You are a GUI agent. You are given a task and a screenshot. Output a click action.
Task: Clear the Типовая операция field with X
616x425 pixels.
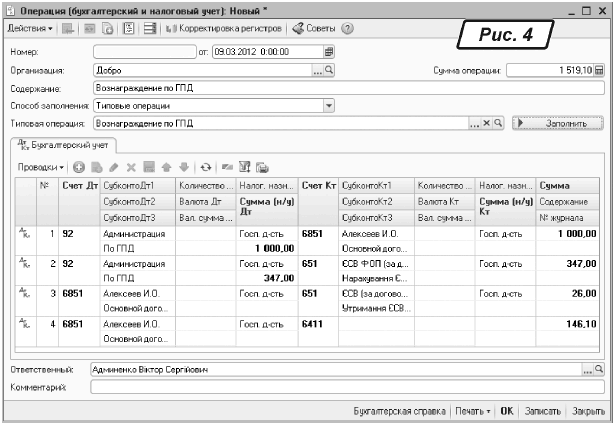coord(486,123)
